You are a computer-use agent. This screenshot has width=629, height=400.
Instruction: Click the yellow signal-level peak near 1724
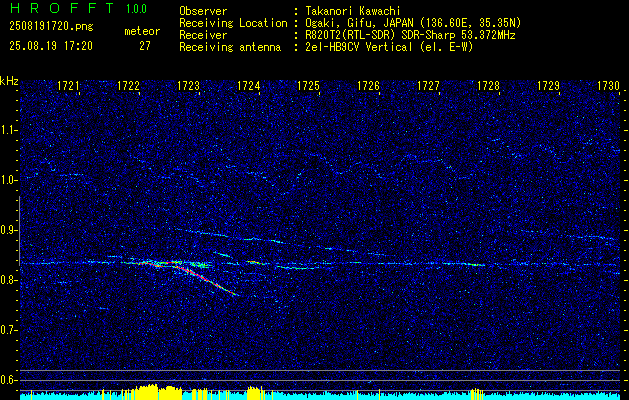tap(254, 393)
